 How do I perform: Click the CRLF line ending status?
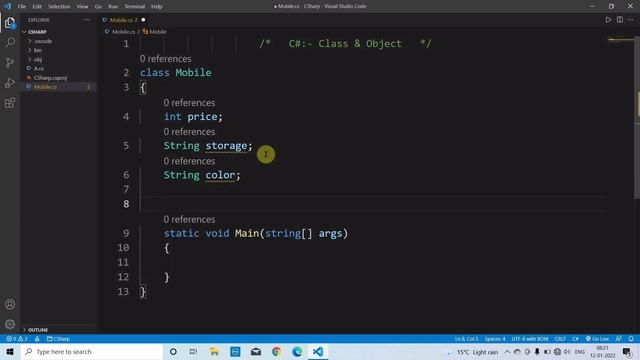point(560,339)
